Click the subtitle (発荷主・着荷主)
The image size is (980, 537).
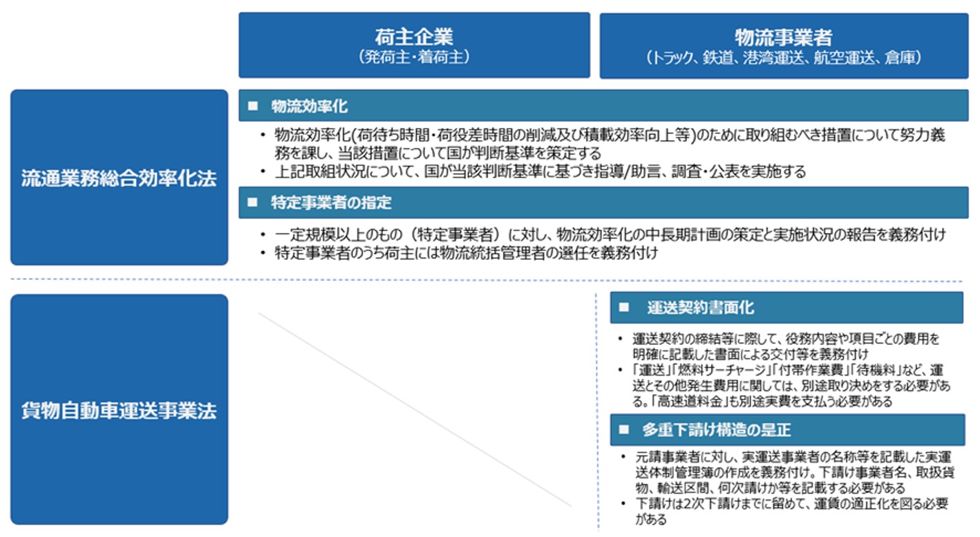414,57
